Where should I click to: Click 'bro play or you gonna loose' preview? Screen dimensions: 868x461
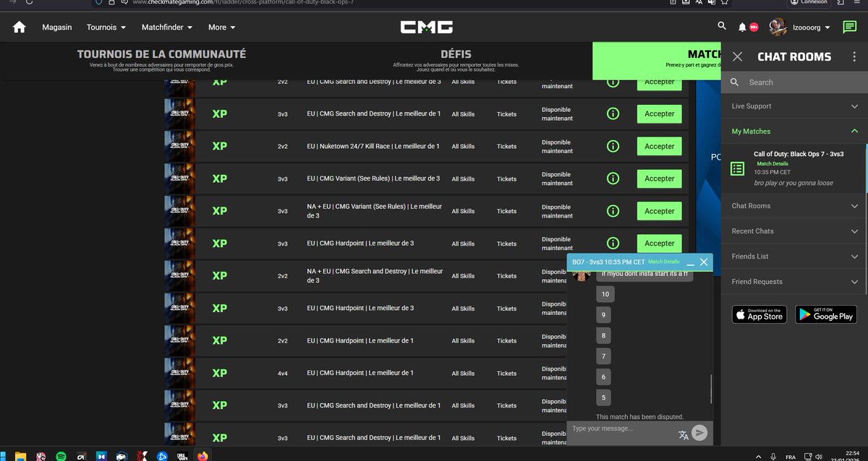[793, 183]
